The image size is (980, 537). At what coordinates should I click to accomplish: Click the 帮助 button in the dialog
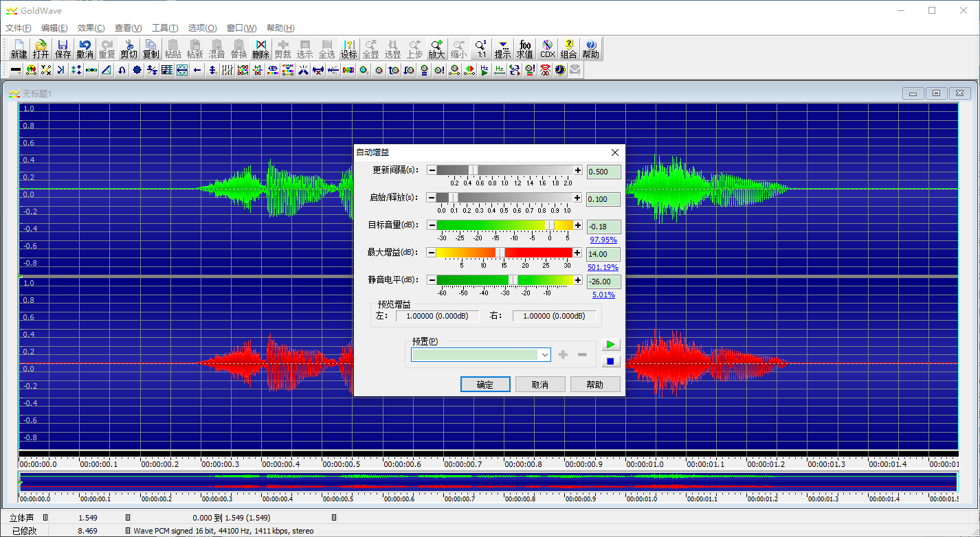click(x=595, y=385)
